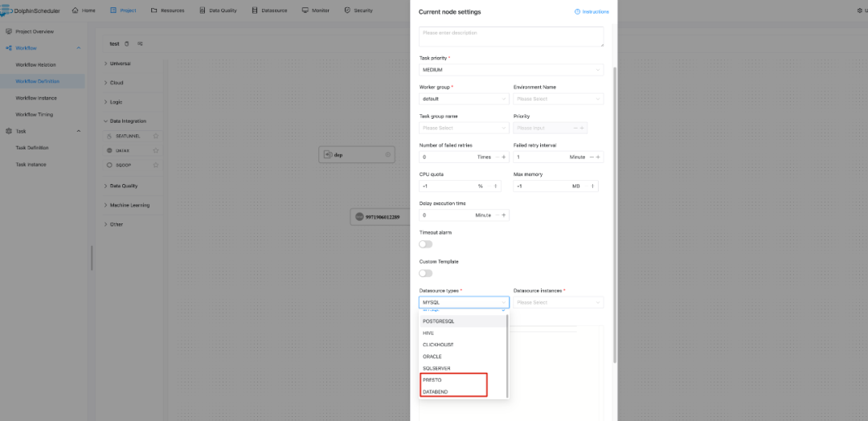Choose POSTGRESQL from datasource list
This screenshot has width=868, height=421.
(x=463, y=321)
